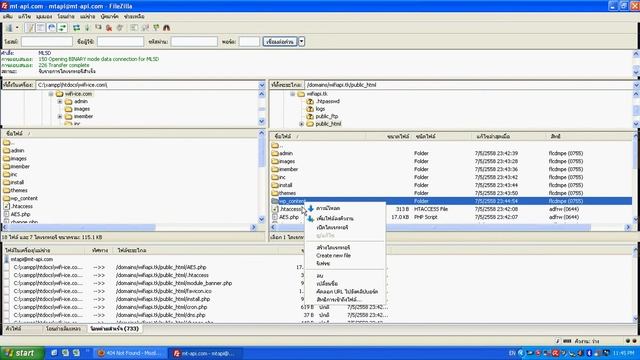
Task: Click into the Password input field
Action: [x=194, y=42]
